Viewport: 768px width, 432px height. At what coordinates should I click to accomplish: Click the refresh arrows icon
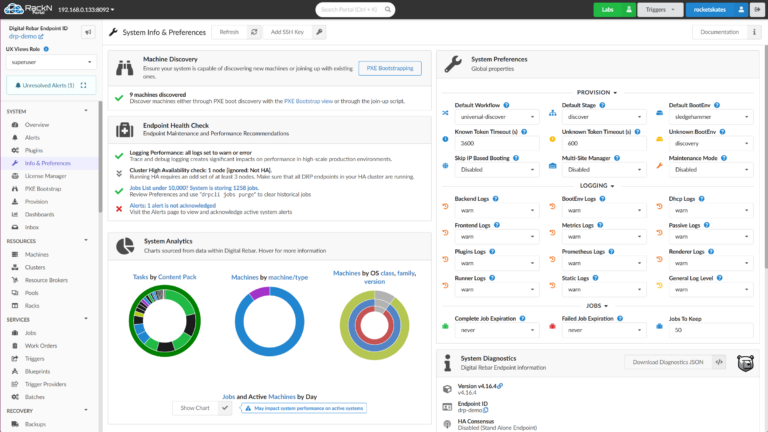click(x=254, y=32)
